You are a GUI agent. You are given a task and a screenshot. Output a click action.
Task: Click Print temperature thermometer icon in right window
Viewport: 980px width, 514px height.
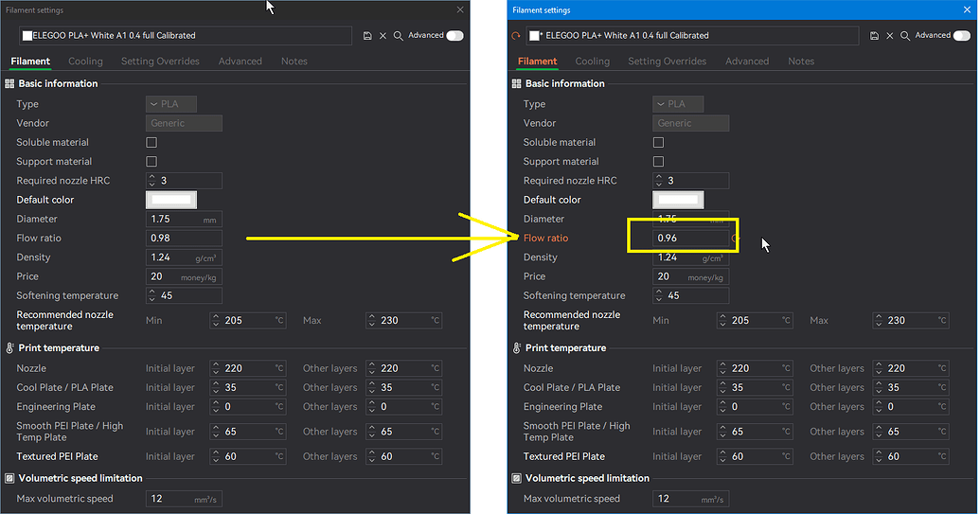[x=516, y=347]
